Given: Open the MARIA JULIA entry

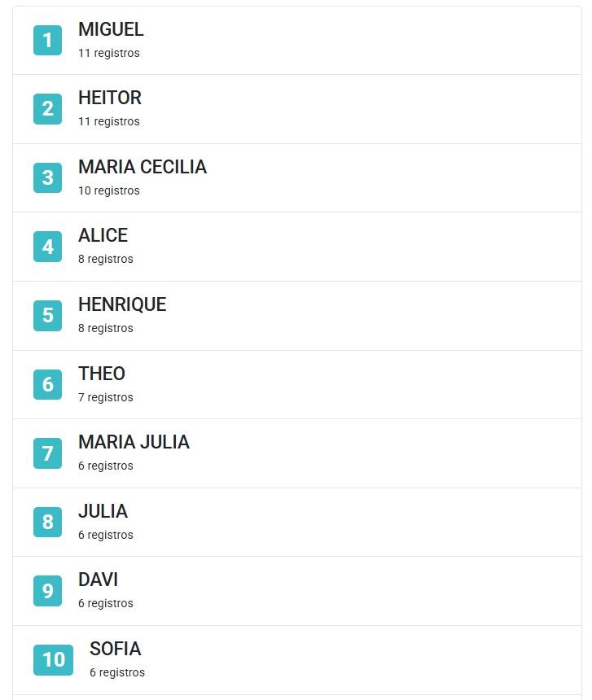Looking at the screenshot, I should click(x=134, y=442).
